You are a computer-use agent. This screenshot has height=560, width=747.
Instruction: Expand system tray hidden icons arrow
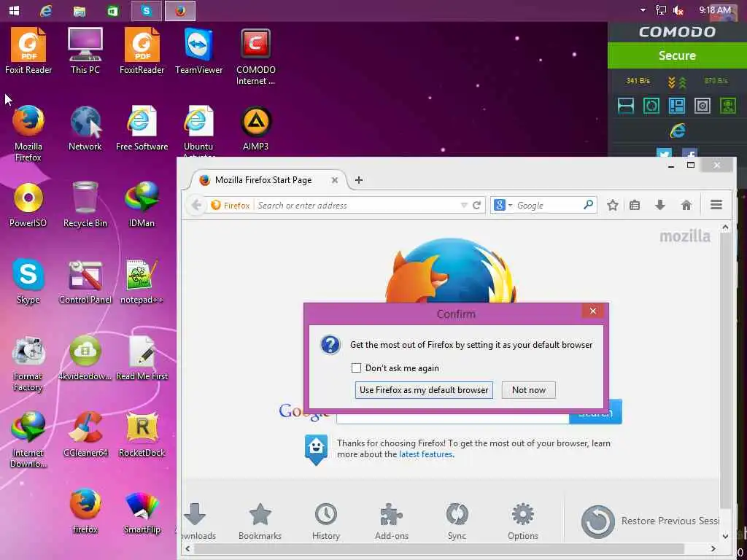[643, 10]
